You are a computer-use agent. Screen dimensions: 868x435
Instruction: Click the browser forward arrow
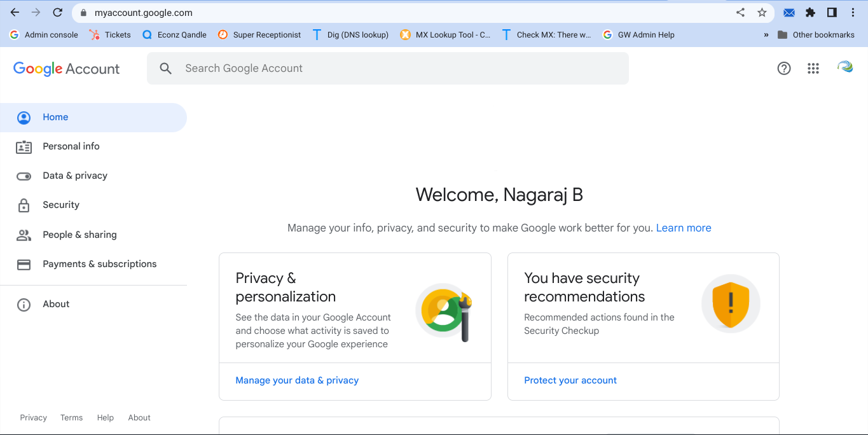(x=36, y=12)
